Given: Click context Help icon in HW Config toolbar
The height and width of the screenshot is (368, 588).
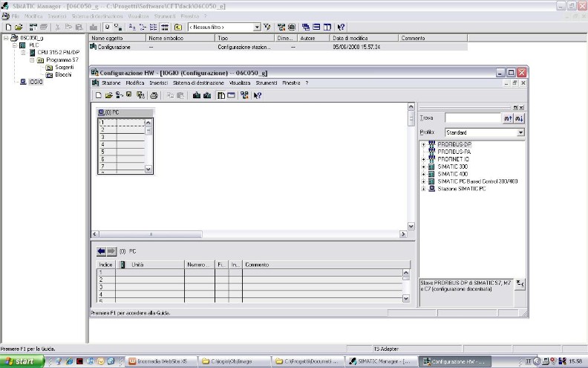Looking at the screenshot, I should 257,95.
